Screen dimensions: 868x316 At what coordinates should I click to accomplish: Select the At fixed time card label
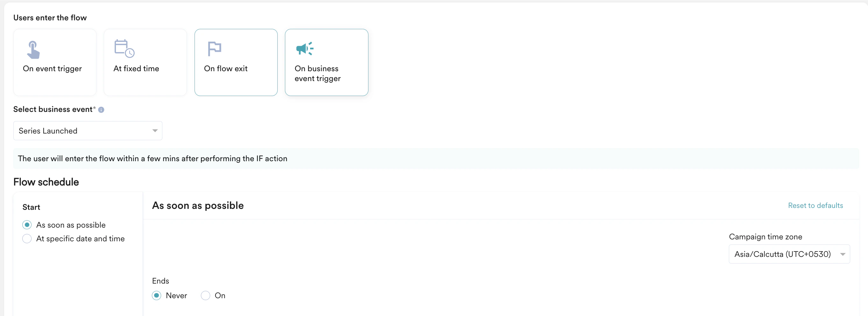(x=136, y=69)
